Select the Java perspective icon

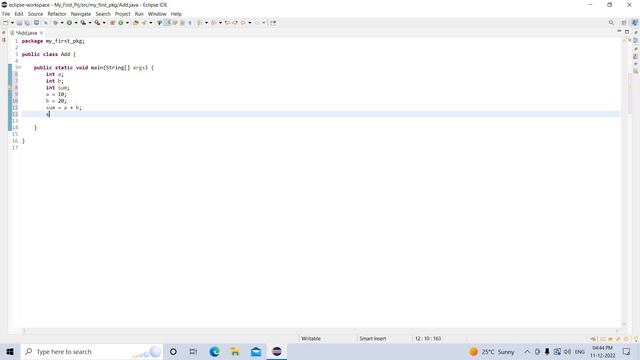(x=635, y=23)
